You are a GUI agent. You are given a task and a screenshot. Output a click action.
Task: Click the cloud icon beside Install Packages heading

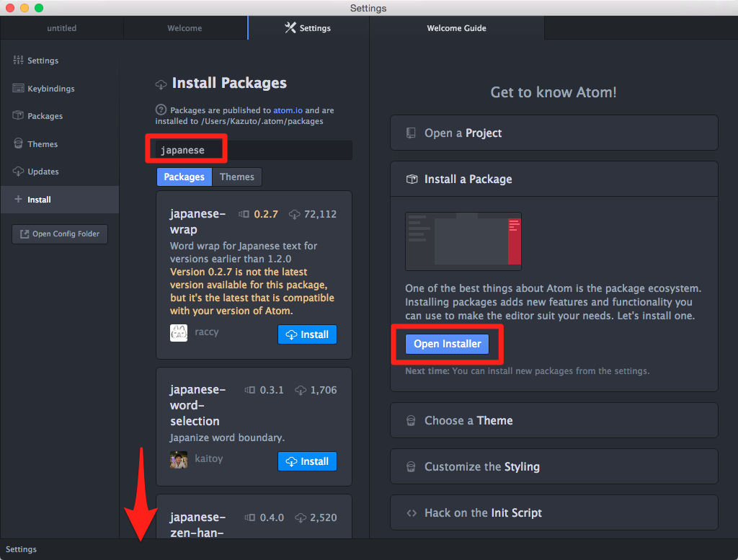pos(161,85)
